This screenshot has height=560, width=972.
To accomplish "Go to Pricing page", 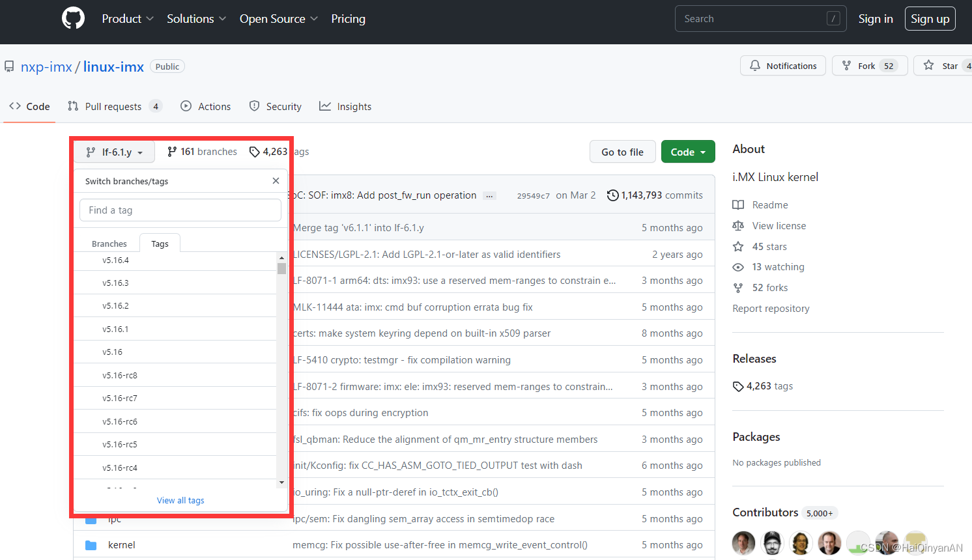I will coord(348,19).
